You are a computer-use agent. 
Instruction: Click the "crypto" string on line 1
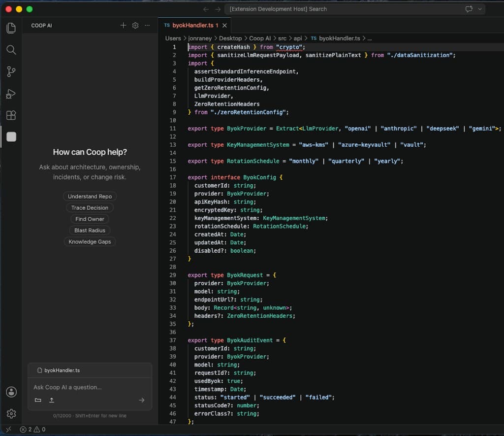click(x=289, y=47)
